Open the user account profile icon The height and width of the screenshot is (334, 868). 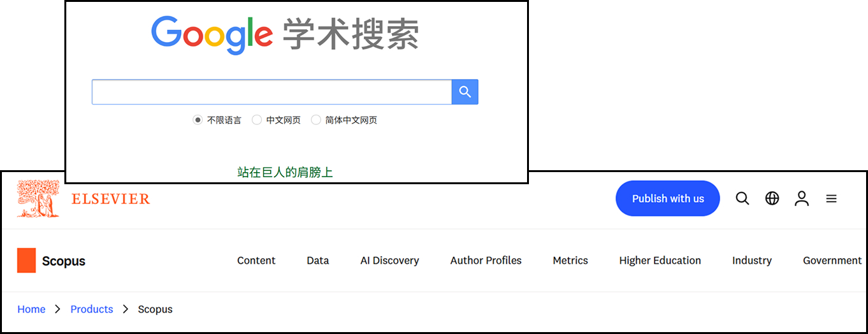(802, 199)
